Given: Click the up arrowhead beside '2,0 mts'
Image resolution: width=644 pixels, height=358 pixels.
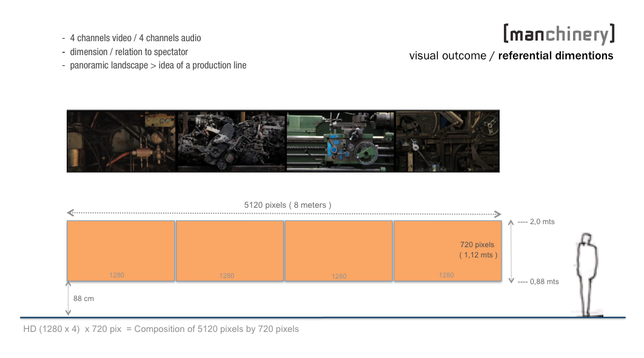Looking at the screenshot, I should 511,223.
